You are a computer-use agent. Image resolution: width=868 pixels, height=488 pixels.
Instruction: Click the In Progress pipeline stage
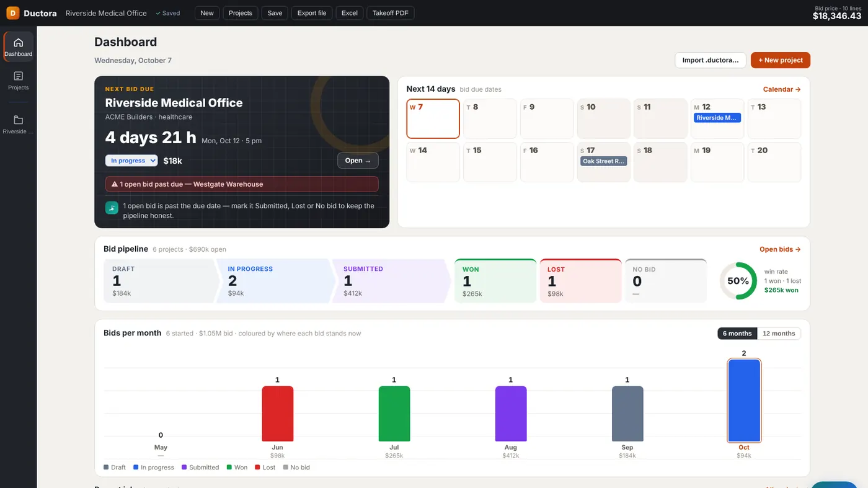[x=275, y=281]
